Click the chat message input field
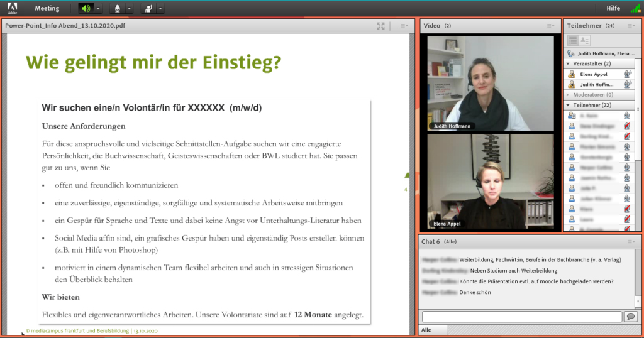 tap(521, 317)
